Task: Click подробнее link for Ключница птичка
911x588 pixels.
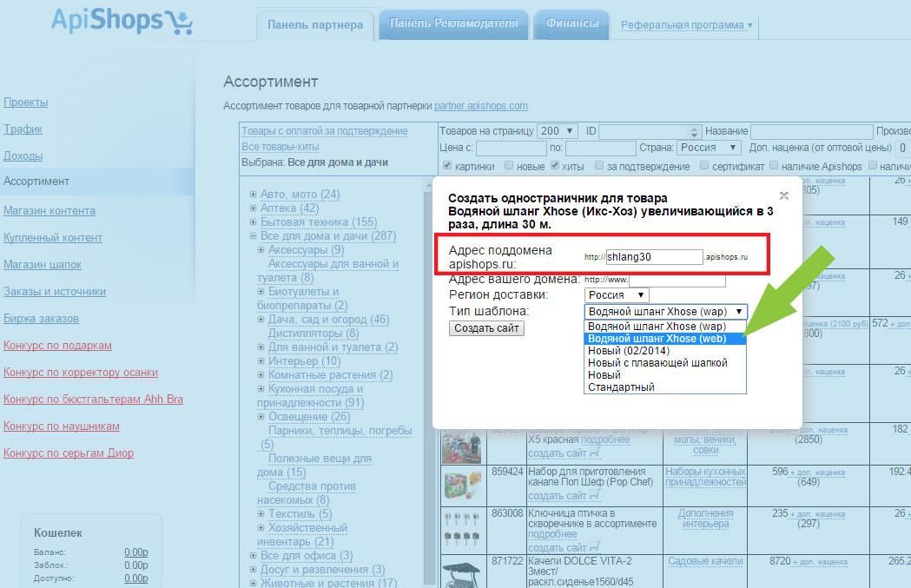Action: 552,534
